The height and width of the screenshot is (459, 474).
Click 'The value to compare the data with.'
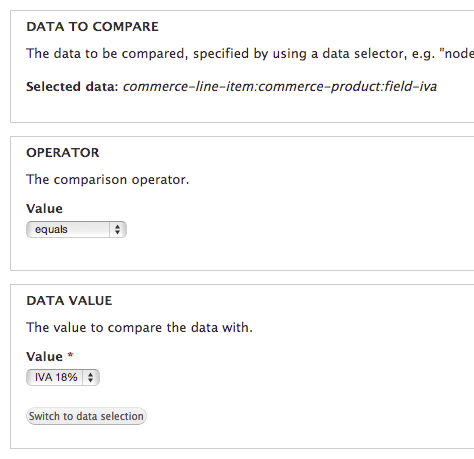click(139, 328)
